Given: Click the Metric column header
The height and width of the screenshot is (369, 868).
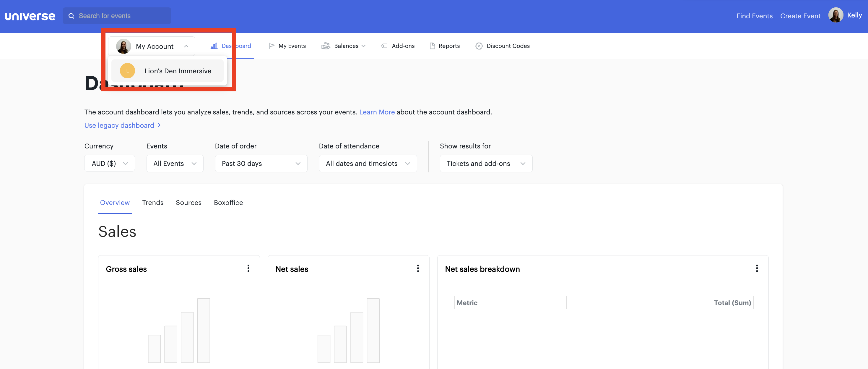Looking at the screenshot, I should (510, 302).
